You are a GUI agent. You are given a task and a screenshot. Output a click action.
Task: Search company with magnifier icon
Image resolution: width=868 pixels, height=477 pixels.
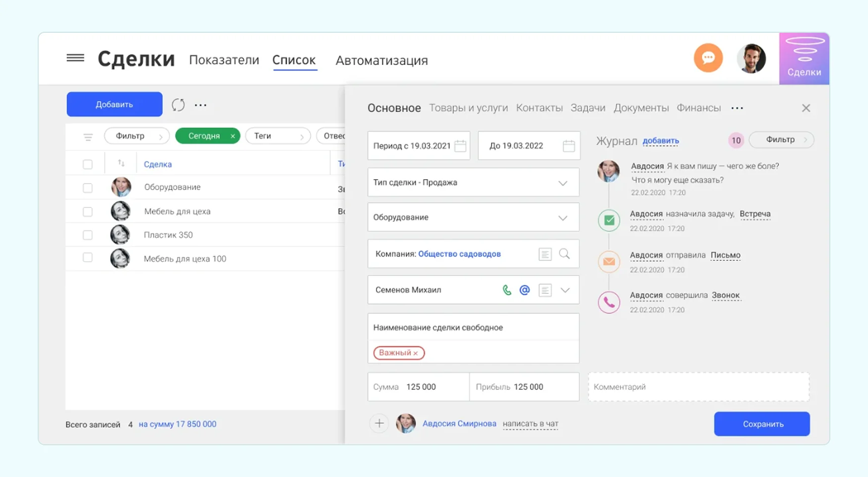pyautogui.click(x=564, y=254)
